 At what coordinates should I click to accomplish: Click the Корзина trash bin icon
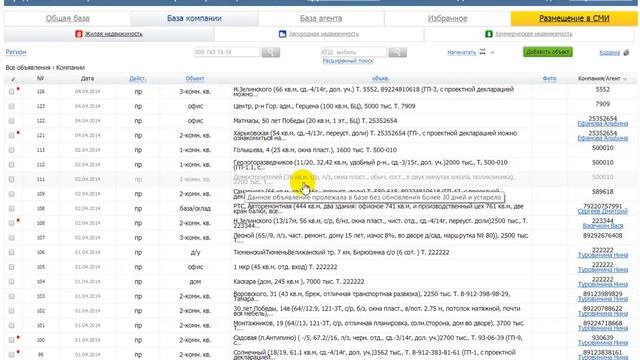(x=626, y=53)
